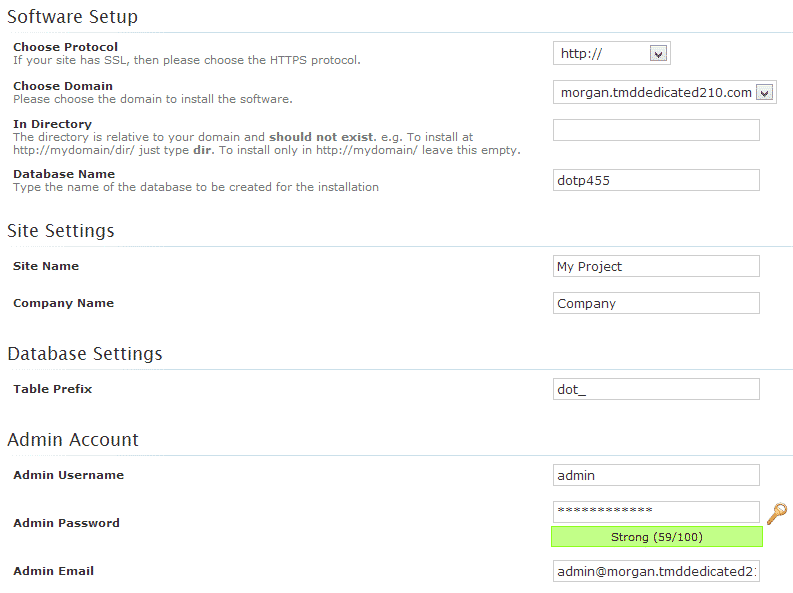793x593 pixels.
Task: Click the Site Settings section heading
Action: click(x=61, y=231)
